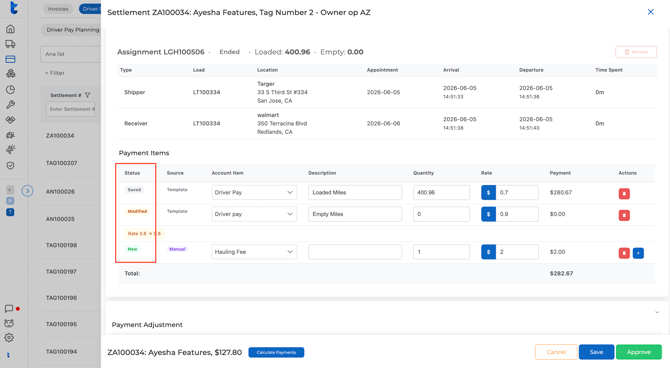Open Account Item dropdown showing Hauling Fee

coord(254,252)
